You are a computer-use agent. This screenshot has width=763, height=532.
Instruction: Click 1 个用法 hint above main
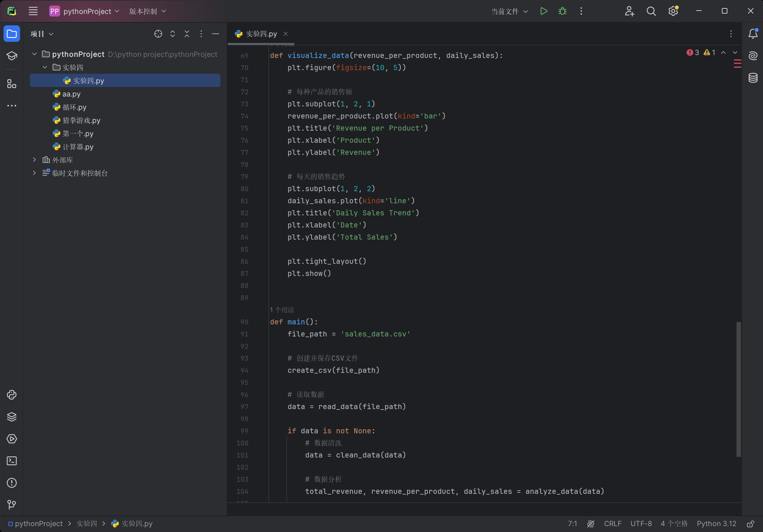(282, 310)
